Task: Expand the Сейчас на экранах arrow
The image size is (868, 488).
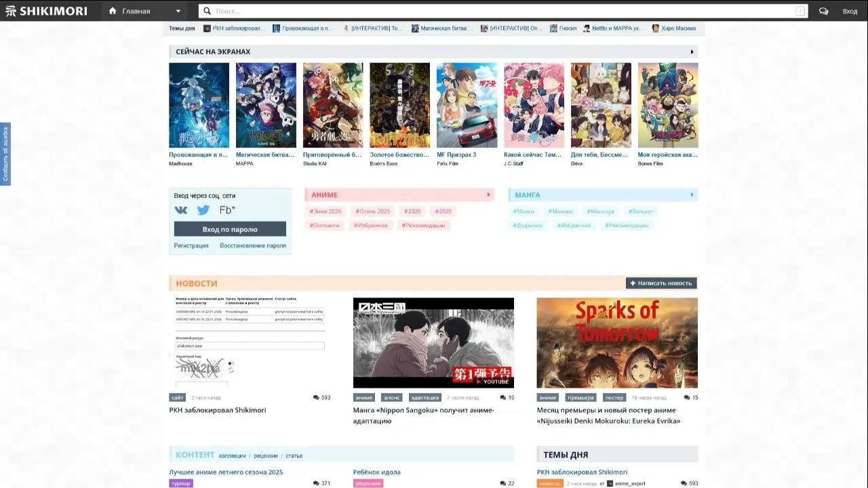Action: tap(692, 52)
